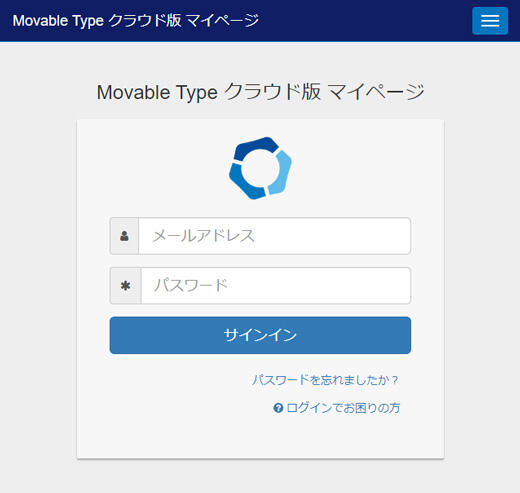Open the パスワードを忘れましたか？ link
Image resolution: width=520 pixels, height=493 pixels.
pos(325,380)
